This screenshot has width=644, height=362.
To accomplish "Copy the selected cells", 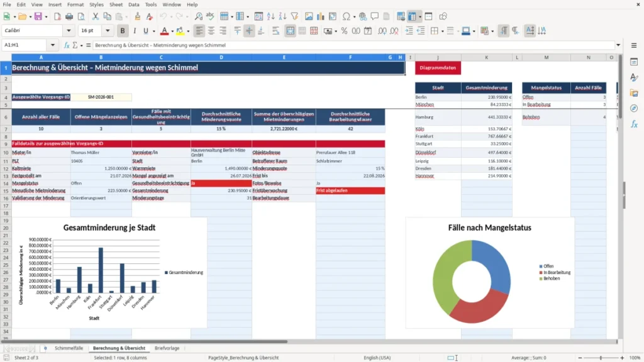I will 107,16.
